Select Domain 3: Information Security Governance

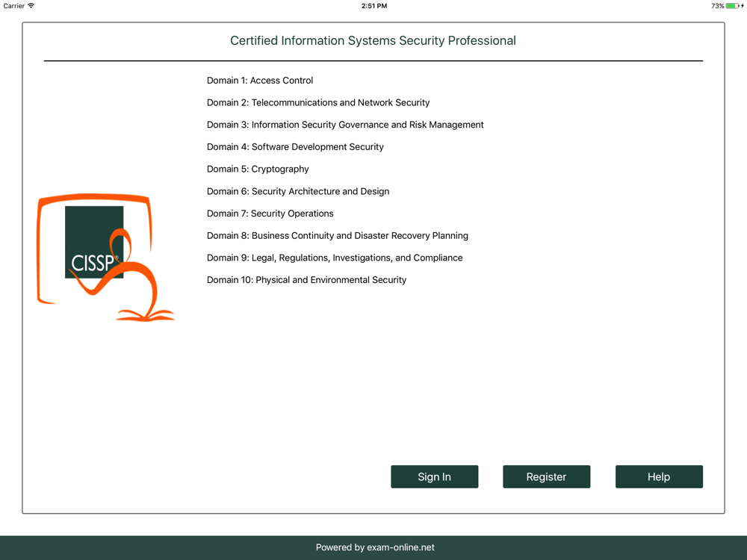345,125
